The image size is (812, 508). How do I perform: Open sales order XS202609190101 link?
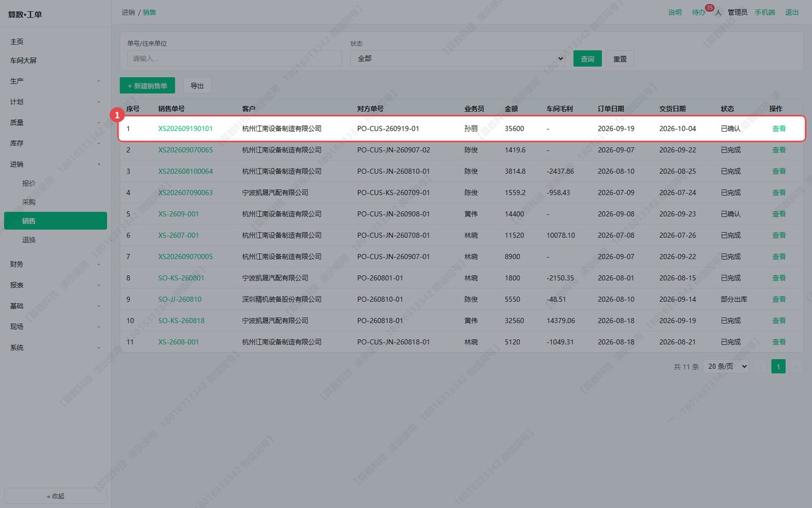185,129
